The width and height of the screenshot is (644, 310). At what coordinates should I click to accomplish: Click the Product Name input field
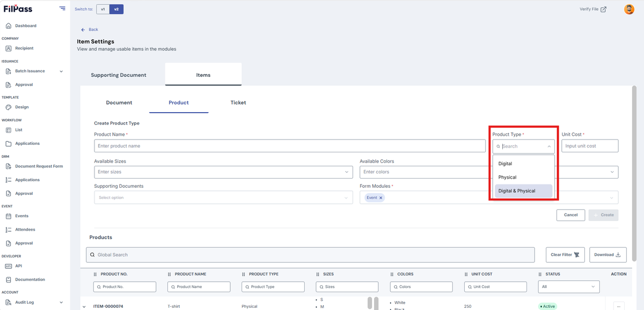pyautogui.click(x=290, y=146)
